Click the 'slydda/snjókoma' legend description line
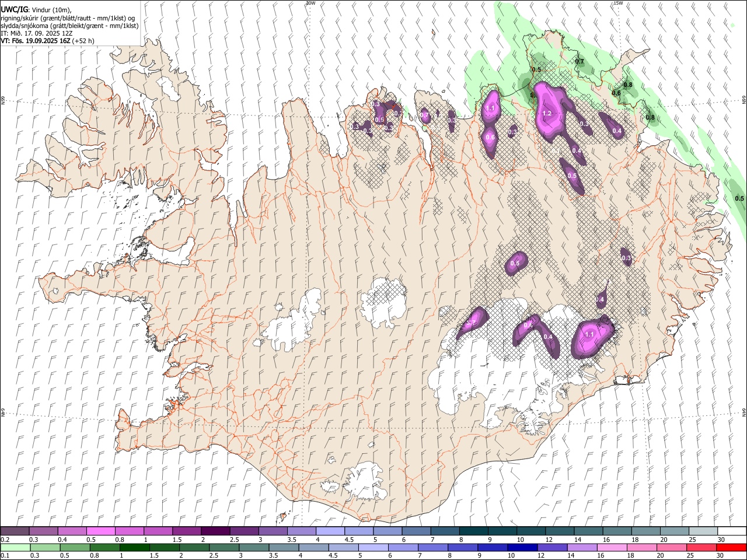The height and width of the screenshot is (560, 747). point(69,26)
